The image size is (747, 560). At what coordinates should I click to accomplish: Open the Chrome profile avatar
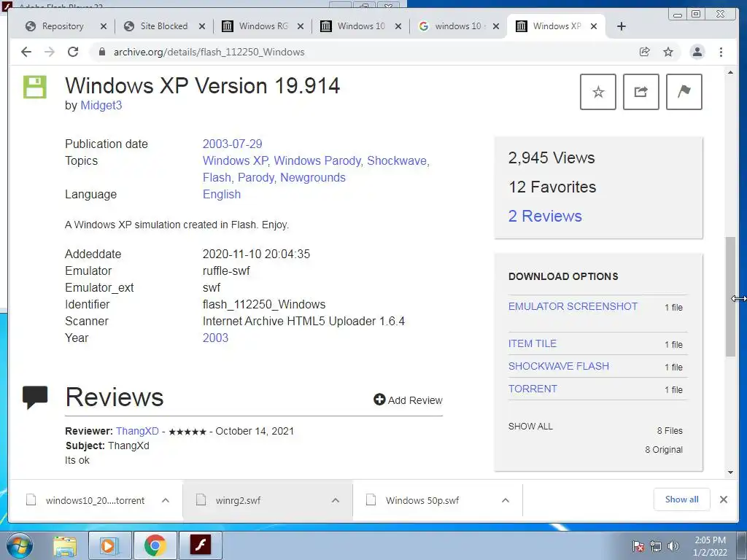click(x=697, y=52)
